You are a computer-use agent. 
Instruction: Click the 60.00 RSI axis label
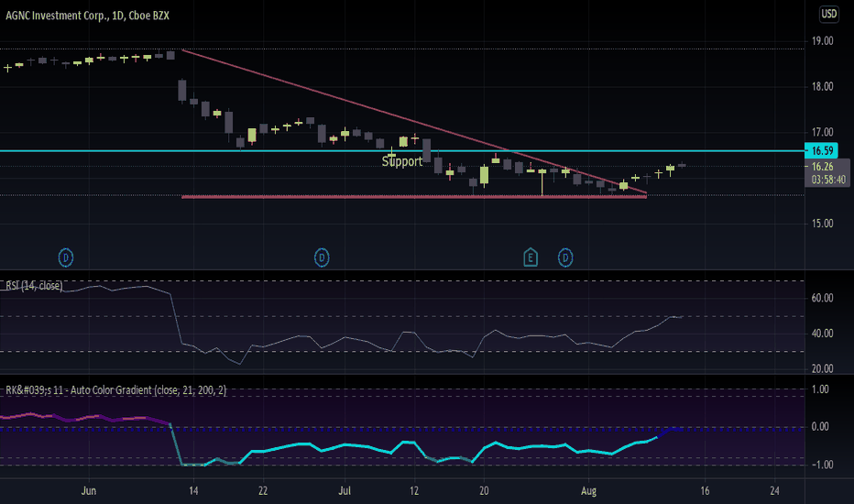pos(823,298)
